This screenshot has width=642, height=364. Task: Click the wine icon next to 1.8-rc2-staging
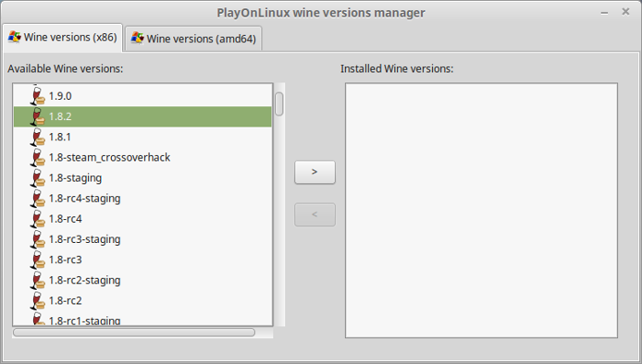[38, 280]
